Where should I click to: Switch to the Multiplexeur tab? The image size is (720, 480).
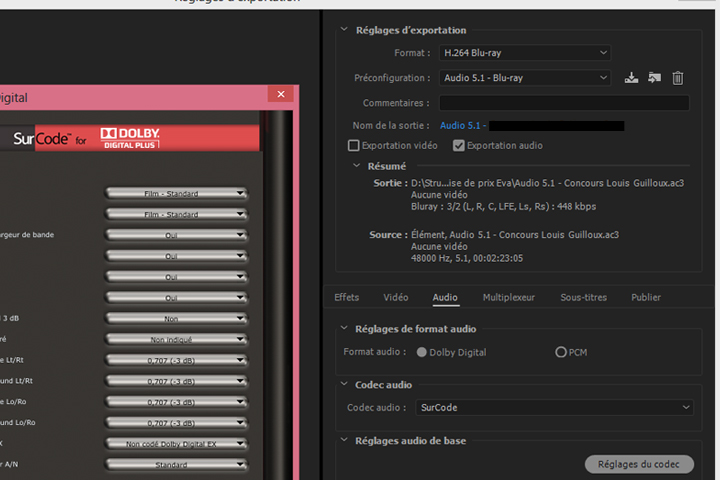(508, 298)
